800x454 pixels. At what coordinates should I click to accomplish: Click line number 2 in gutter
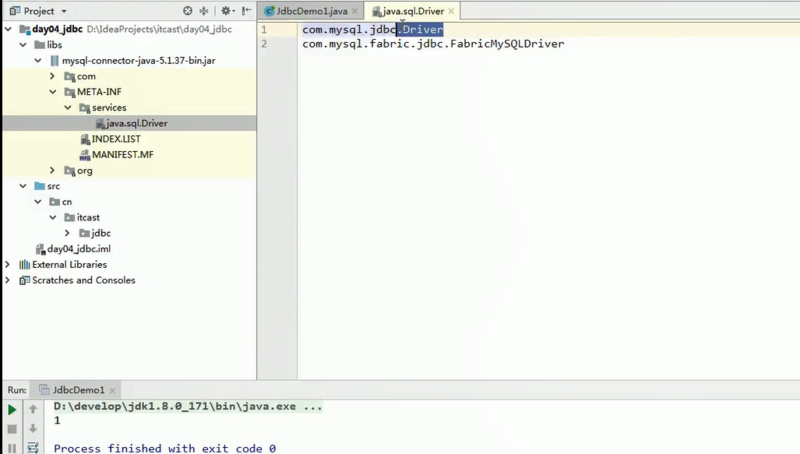tap(264, 44)
